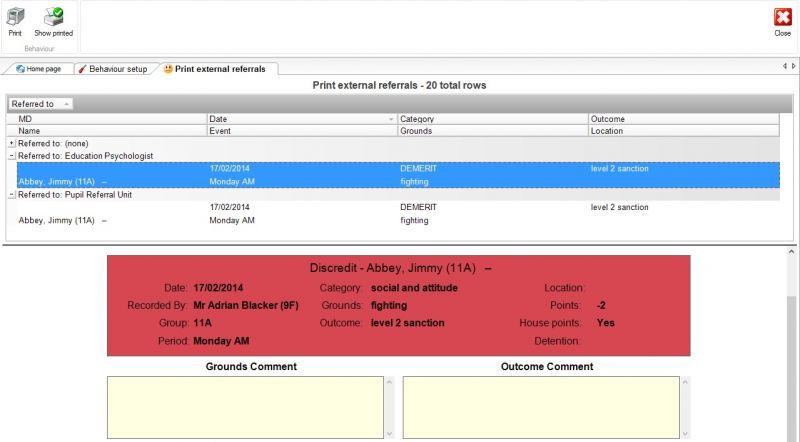Collapse the Pupil Referral Unit group
The width and height of the screenshot is (800, 442).
pos(12,194)
